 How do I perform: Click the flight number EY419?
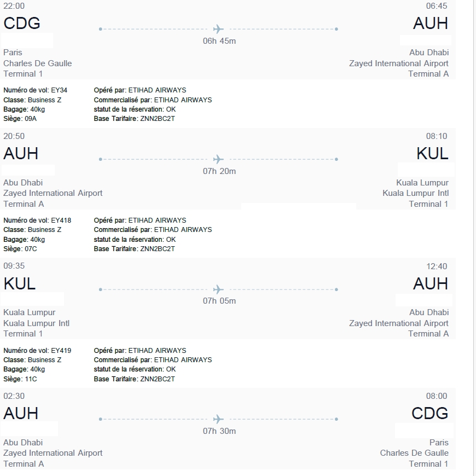tap(61, 351)
